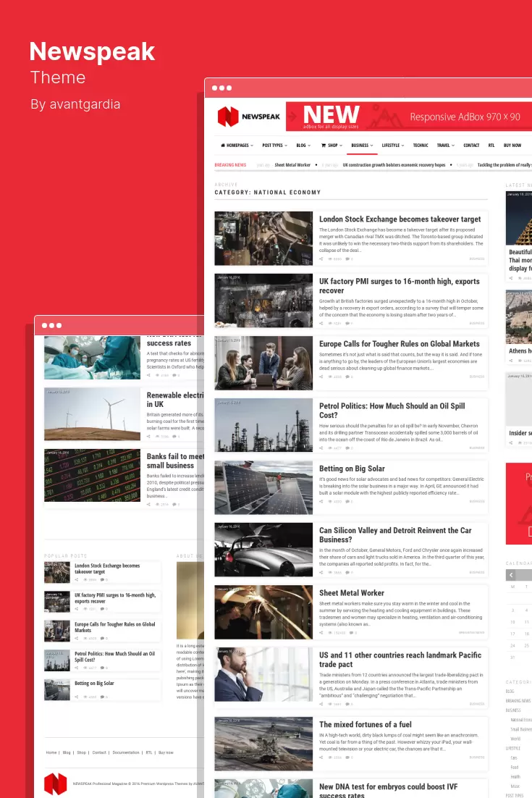
Task: Click the business meeting article thumbnail
Action: click(x=263, y=363)
